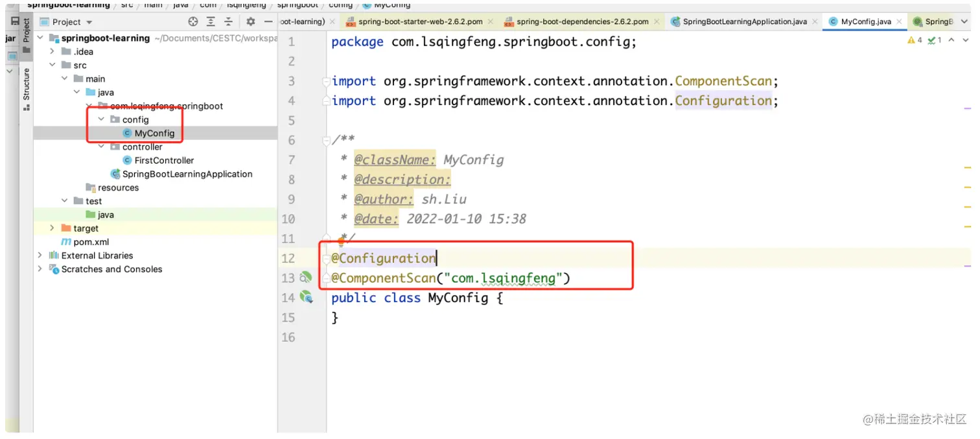
Task: Jump to next highlighted error arrow
Action: click(x=964, y=40)
